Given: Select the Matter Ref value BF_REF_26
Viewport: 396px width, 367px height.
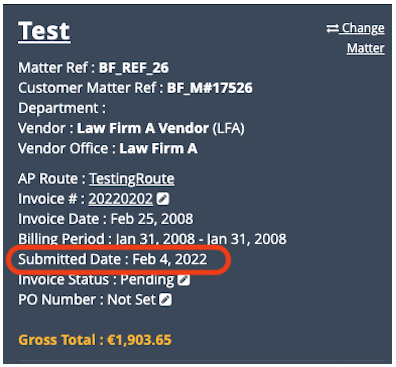Looking at the screenshot, I should click(x=134, y=68).
